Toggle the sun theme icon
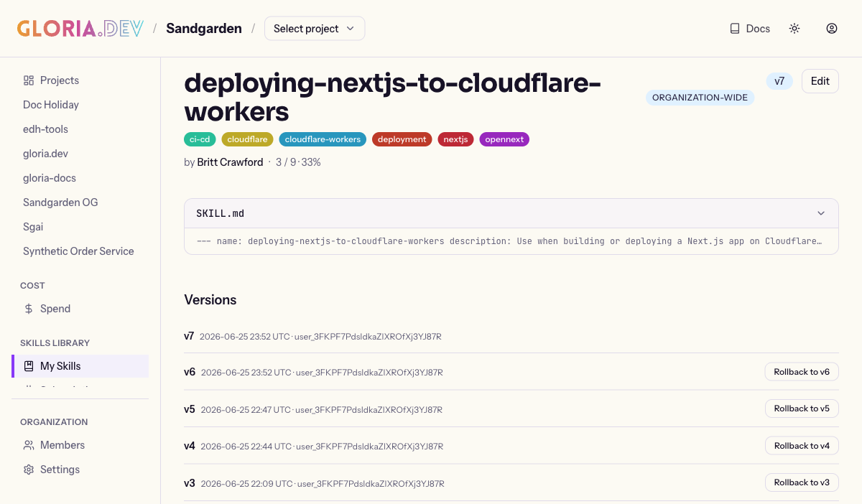 click(794, 29)
